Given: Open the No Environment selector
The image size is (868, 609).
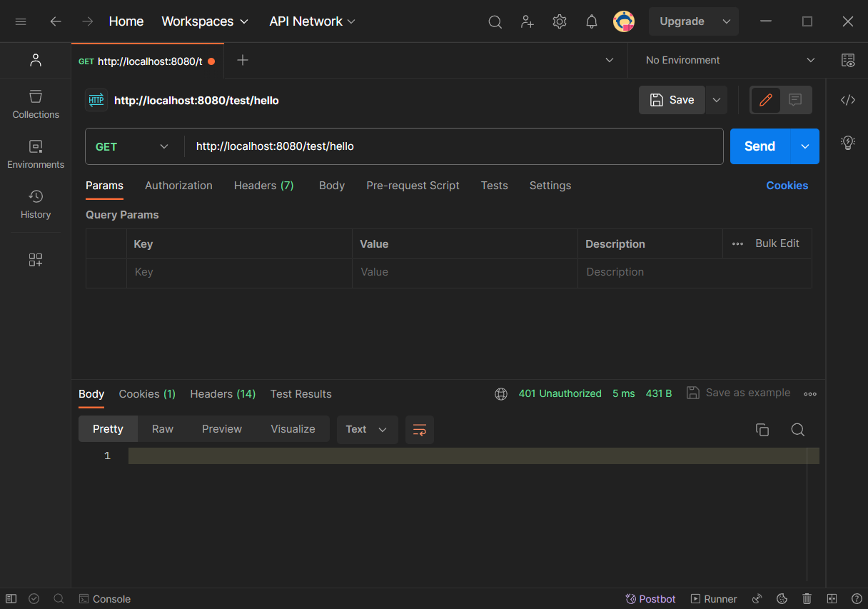Looking at the screenshot, I should pyautogui.click(x=730, y=60).
